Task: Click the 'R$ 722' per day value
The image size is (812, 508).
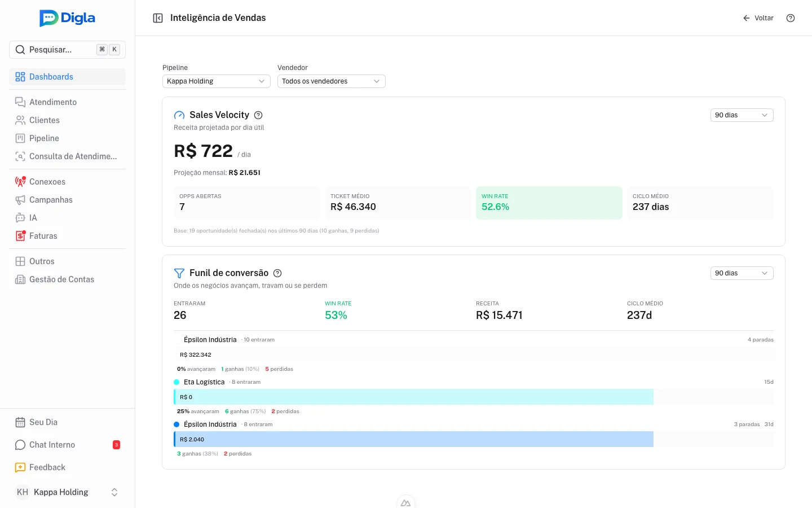Action: [203, 151]
